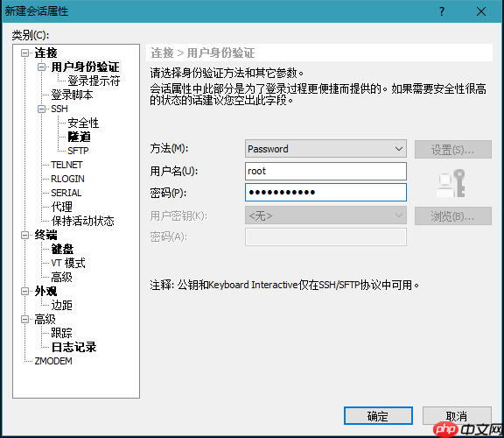Click the help question mark in title bar
Image resolution: width=504 pixels, height=438 pixels.
coord(442,11)
